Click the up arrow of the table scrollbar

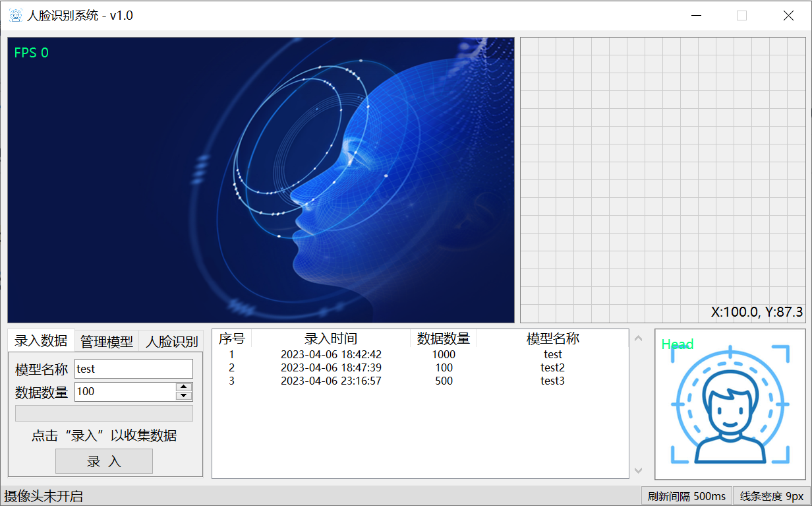[x=638, y=337]
